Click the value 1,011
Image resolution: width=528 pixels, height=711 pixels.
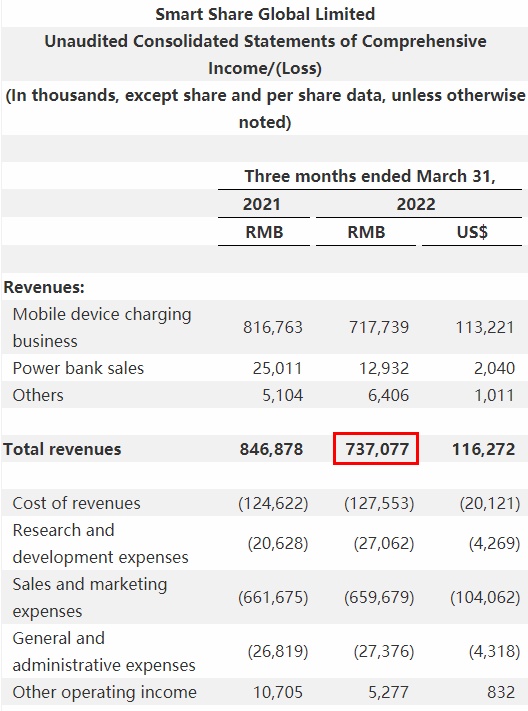[494, 395]
